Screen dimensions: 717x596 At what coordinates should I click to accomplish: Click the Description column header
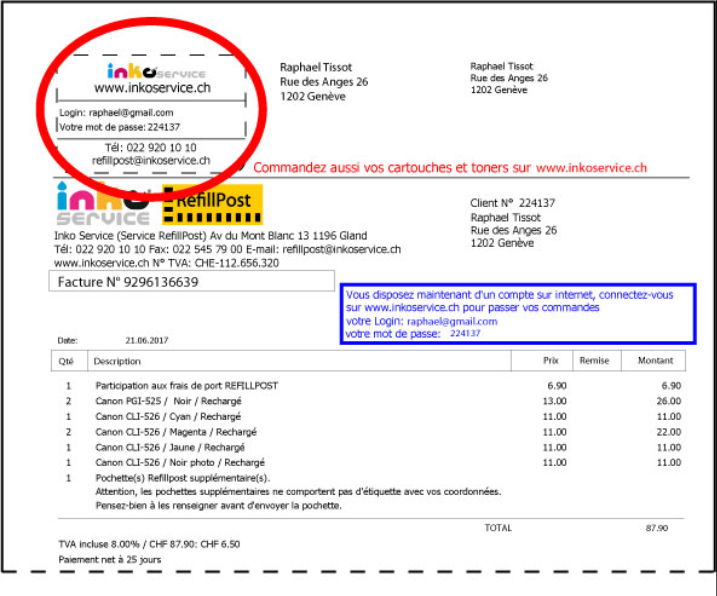click(x=118, y=361)
